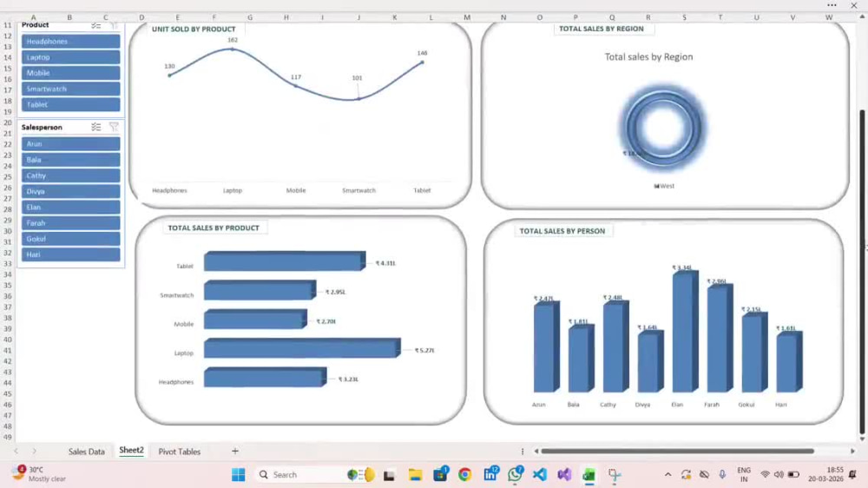
Task: Open Visual Studio from the taskbar
Action: 564,475
